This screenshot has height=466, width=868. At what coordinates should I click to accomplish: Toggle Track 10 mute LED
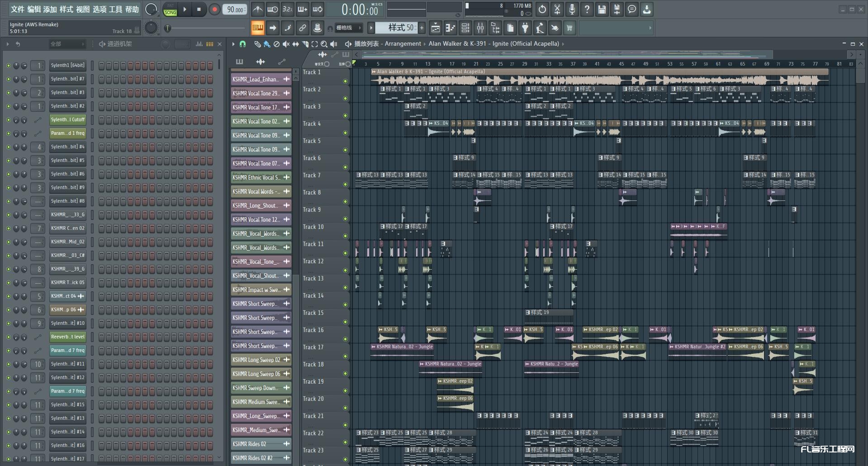(346, 236)
